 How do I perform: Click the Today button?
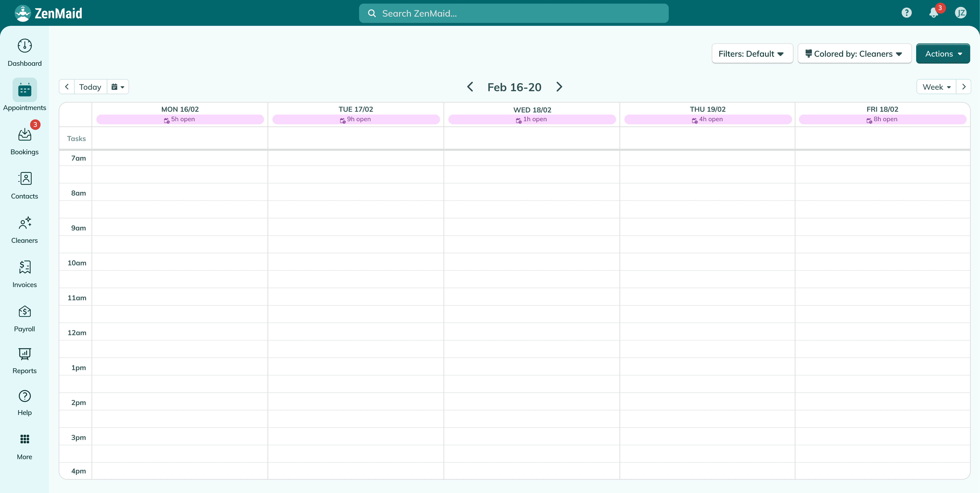pyautogui.click(x=90, y=87)
